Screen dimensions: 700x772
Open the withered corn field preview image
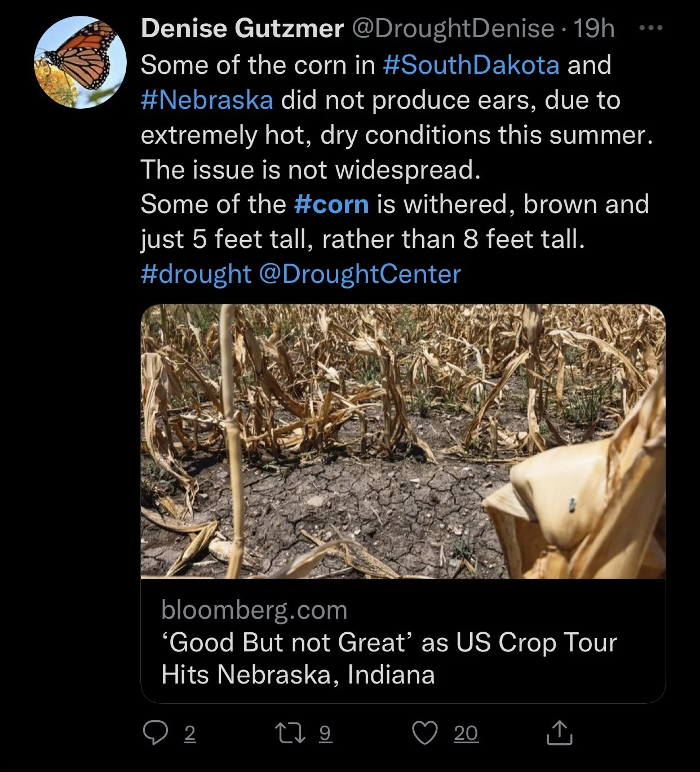[x=403, y=441]
